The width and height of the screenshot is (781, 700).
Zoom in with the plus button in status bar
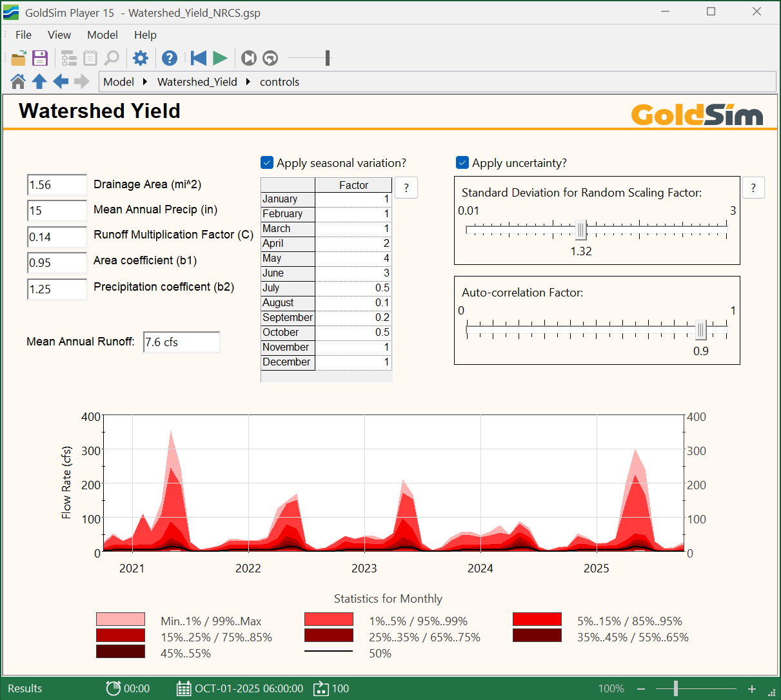[x=752, y=688]
